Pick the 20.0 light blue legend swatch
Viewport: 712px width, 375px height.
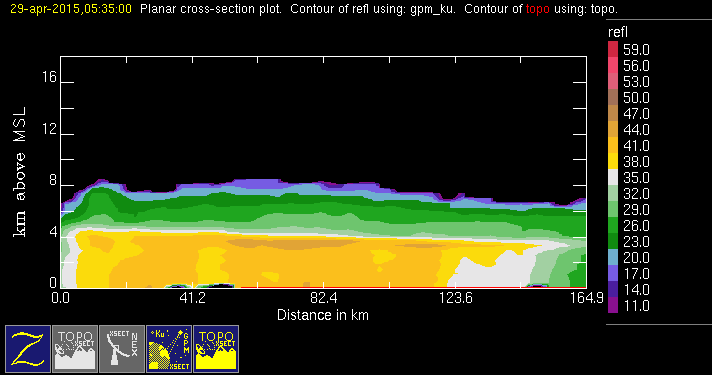(613, 257)
